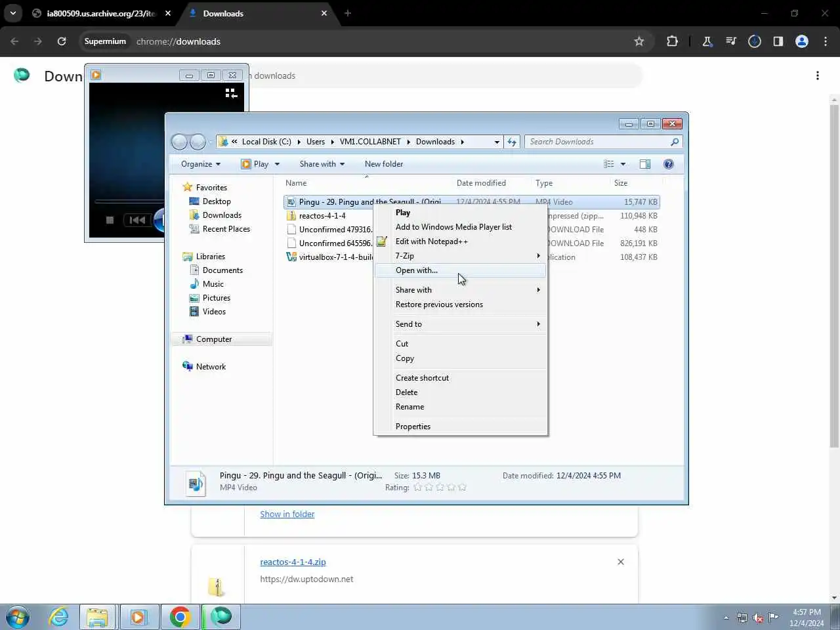Screen dimensions: 840x630
Task: Click the bookmark star in address bar
Action: pos(639,41)
